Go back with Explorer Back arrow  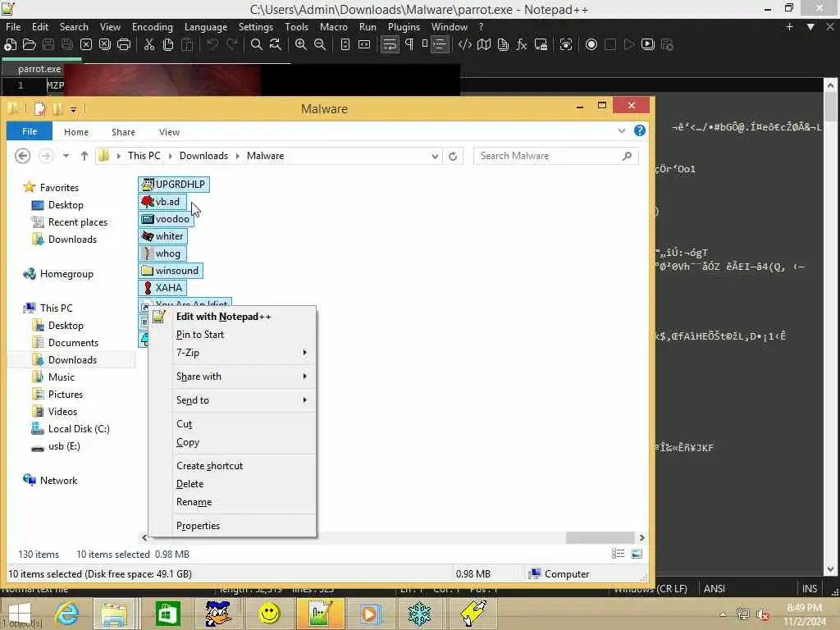pyautogui.click(x=22, y=156)
